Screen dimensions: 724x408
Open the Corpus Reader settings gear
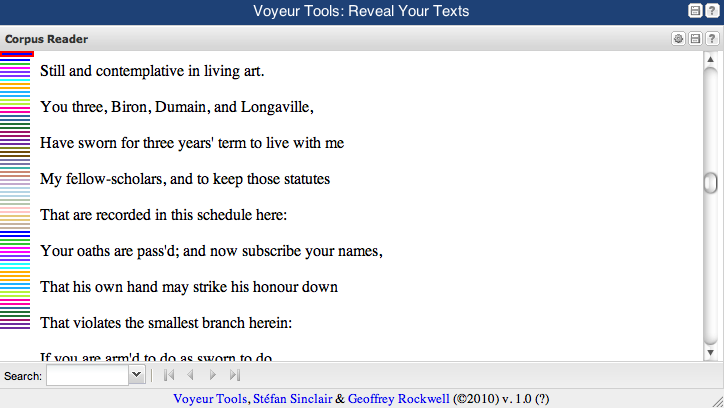tap(678, 39)
